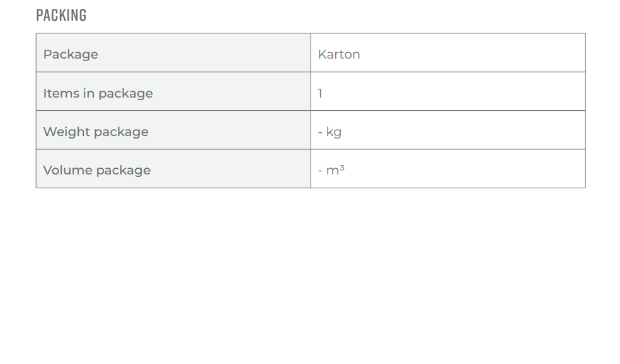Click the '- m³' volume value

pos(331,170)
